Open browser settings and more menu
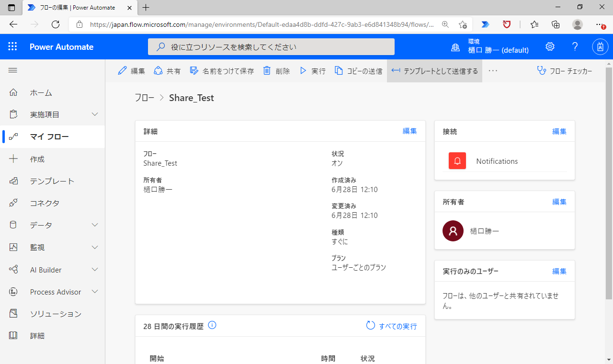The image size is (613, 364). coord(600,24)
